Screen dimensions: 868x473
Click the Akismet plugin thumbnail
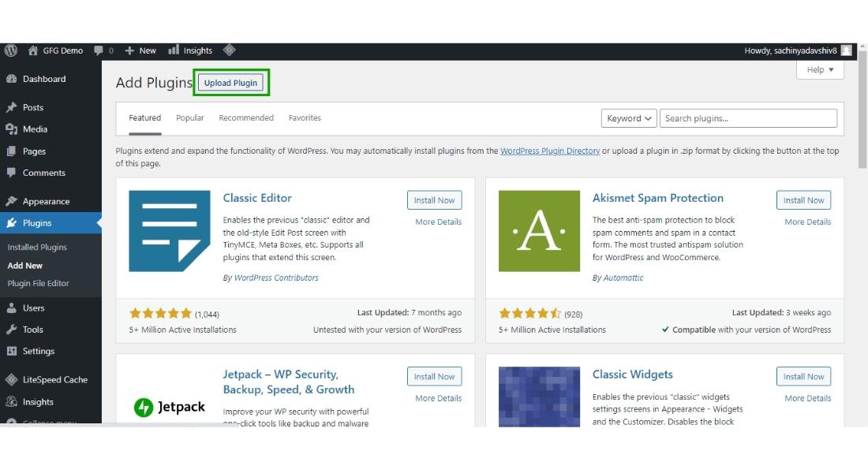tap(539, 231)
